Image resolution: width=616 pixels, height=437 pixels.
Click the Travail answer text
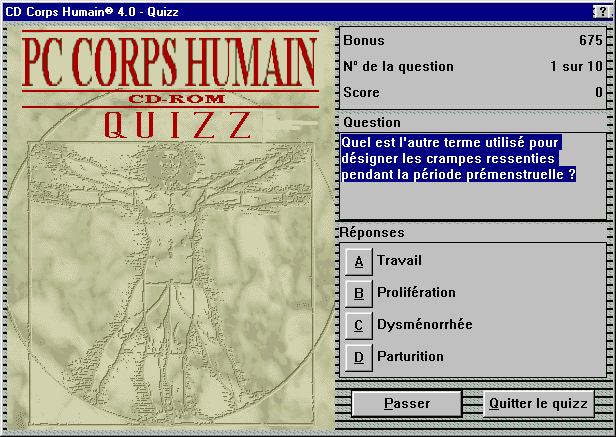tap(399, 261)
